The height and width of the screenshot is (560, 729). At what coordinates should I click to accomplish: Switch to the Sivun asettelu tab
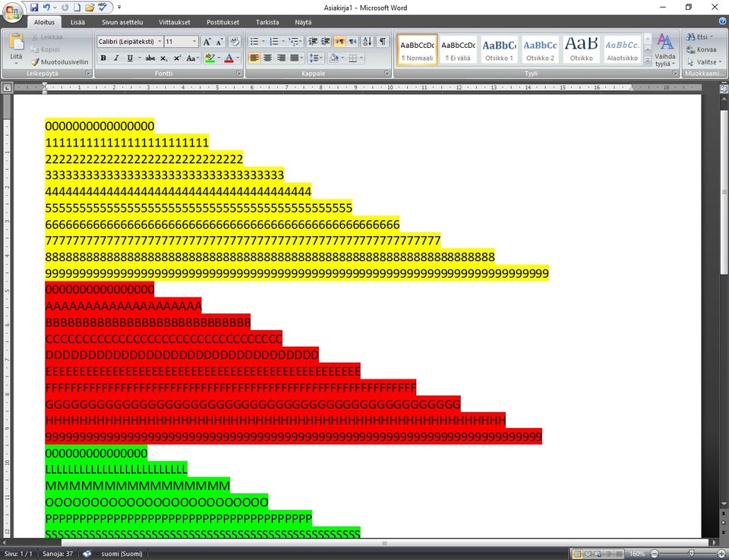coord(122,22)
